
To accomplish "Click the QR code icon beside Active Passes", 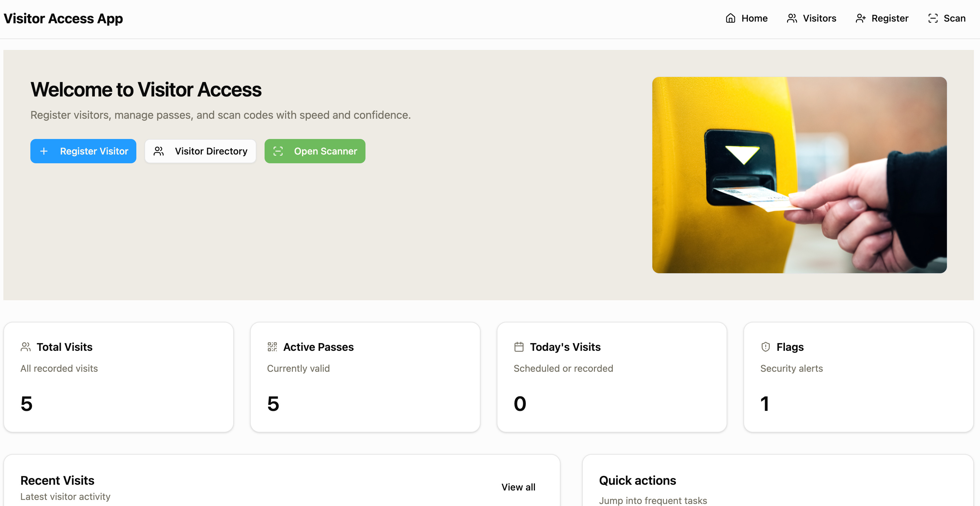I will (x=272, y=347).
